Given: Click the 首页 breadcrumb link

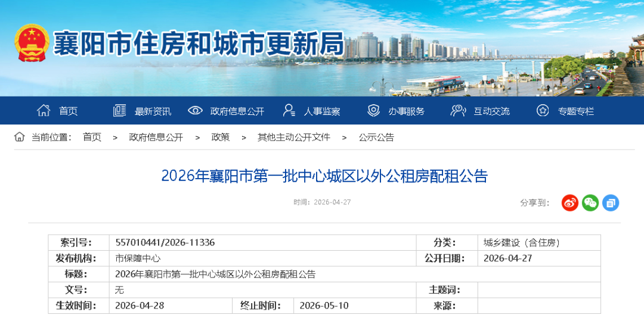Looking at the screenshot, I should [92, 138].
